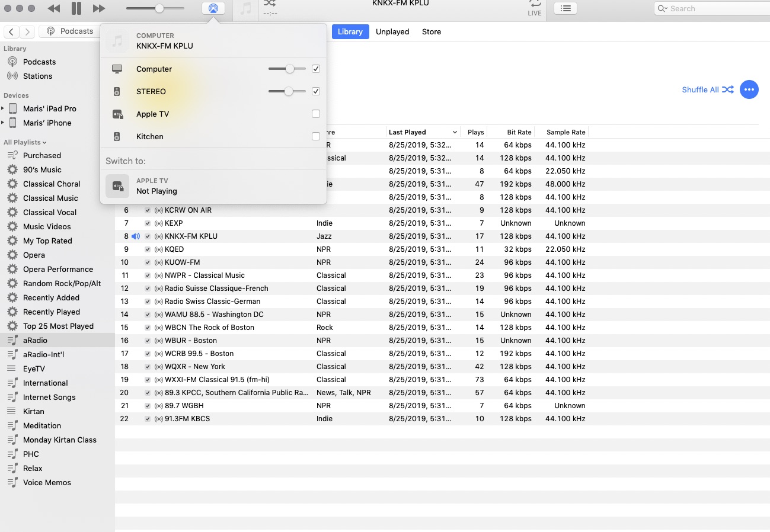
Task: Click Shuffle All
Action: [708, 89]
